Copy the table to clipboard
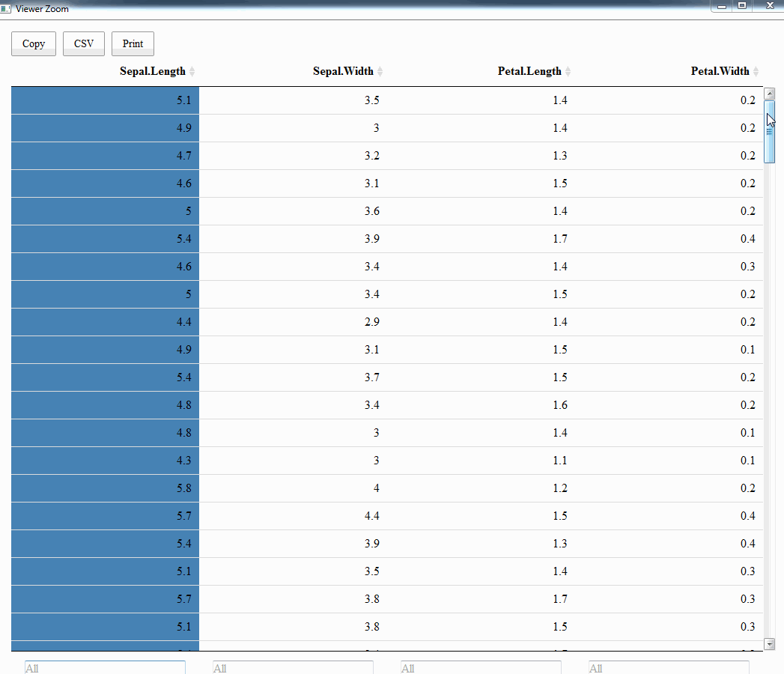This screenshot has width=784, height=674. click(33, 43)
